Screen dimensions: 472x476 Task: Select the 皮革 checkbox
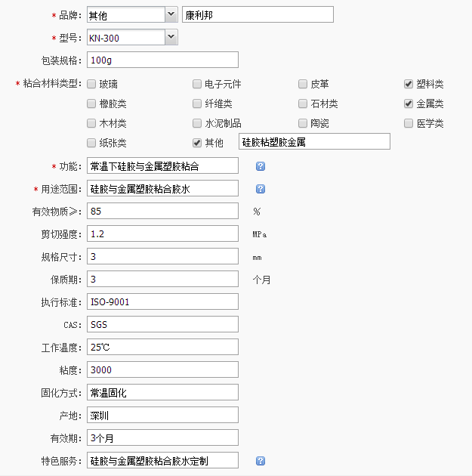303,84
